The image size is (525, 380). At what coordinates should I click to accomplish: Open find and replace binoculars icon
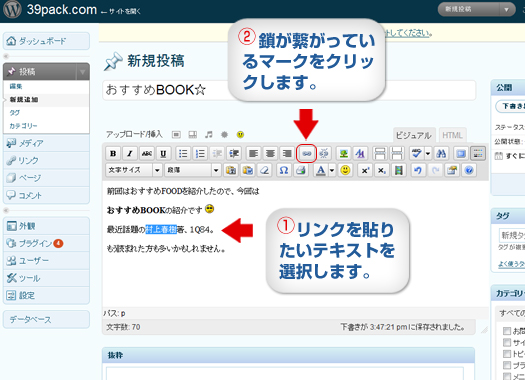tap(441, 153)
